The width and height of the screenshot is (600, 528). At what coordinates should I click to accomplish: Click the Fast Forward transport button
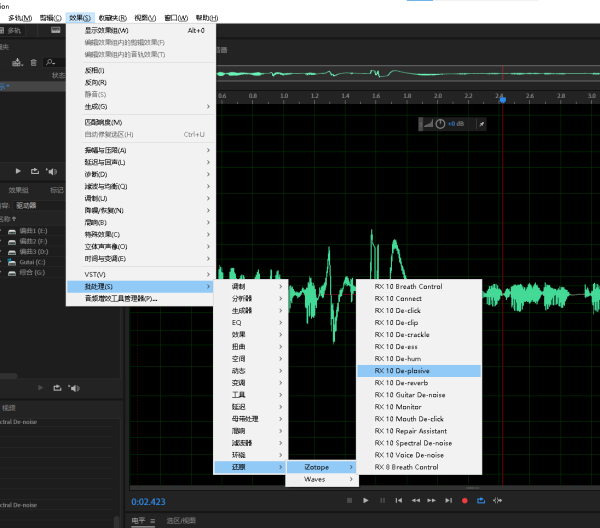click(x=432, y=500)
